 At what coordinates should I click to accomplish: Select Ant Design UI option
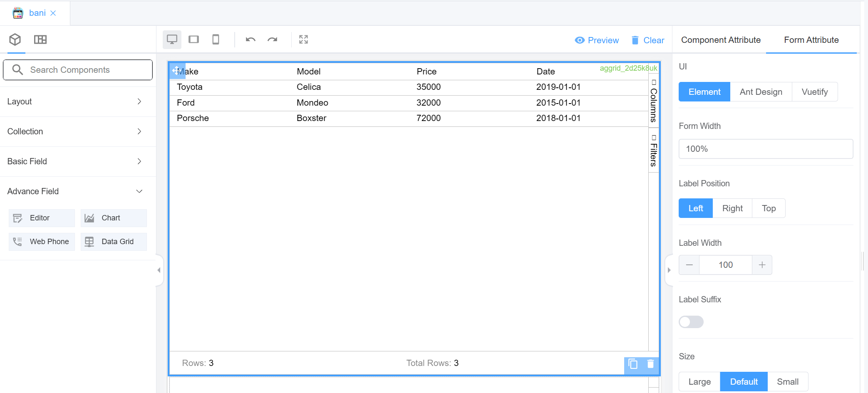pos(761,92)
